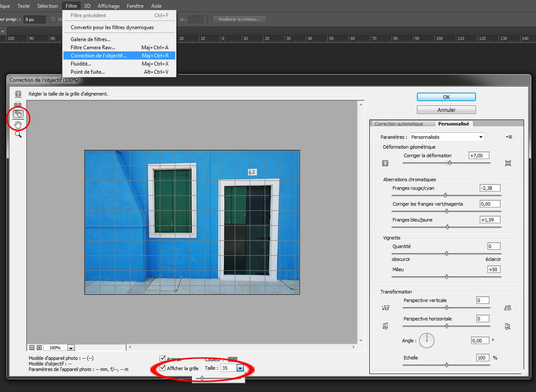Click the barrel distortion icon
Viewport: 536px width, 392px height.
(x=385, y=163)
